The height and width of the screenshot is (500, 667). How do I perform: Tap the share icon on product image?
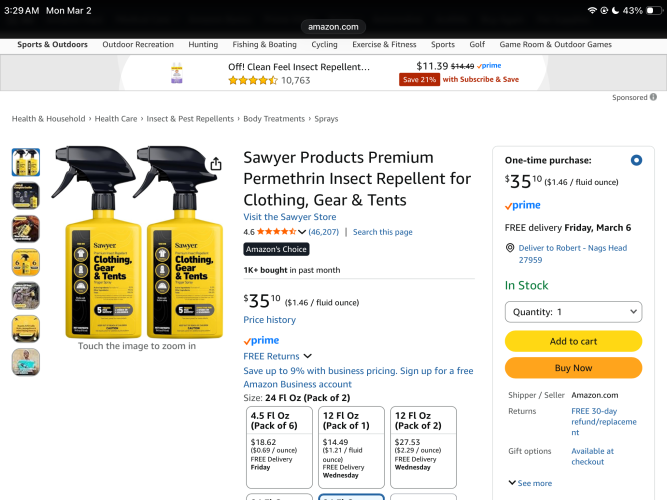[x=216, y=165]
